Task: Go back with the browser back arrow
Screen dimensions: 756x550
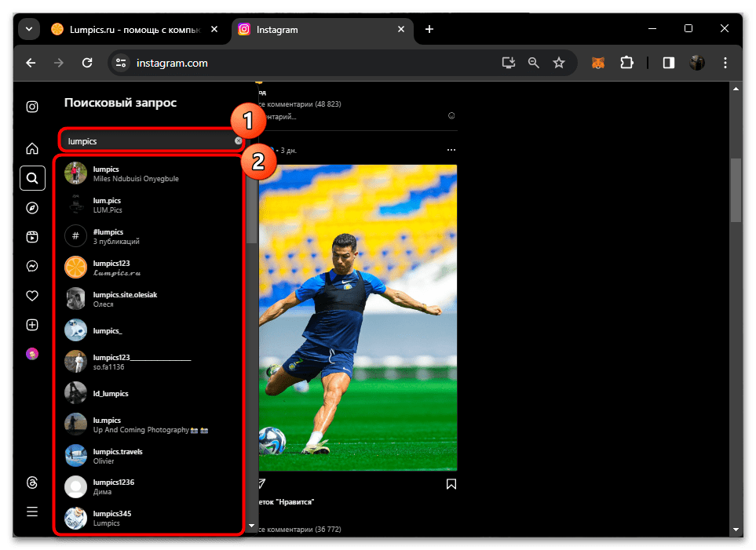Action: pyautogui.click(x=31, y=63)
